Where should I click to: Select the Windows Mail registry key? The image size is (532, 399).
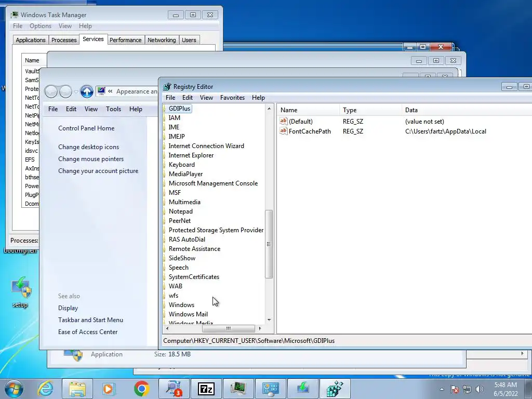click(188, 314)
